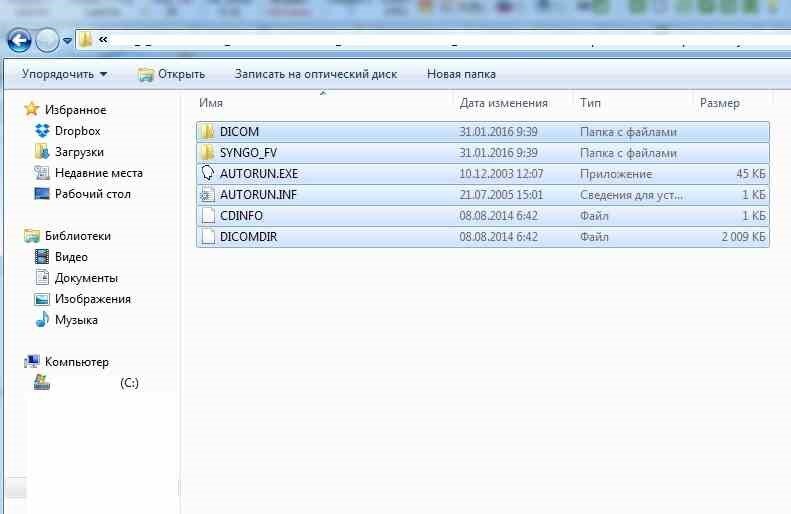Screen dimensions: 791x514
Task: Go back with the Back arrow button
Action: pos(19,40)
